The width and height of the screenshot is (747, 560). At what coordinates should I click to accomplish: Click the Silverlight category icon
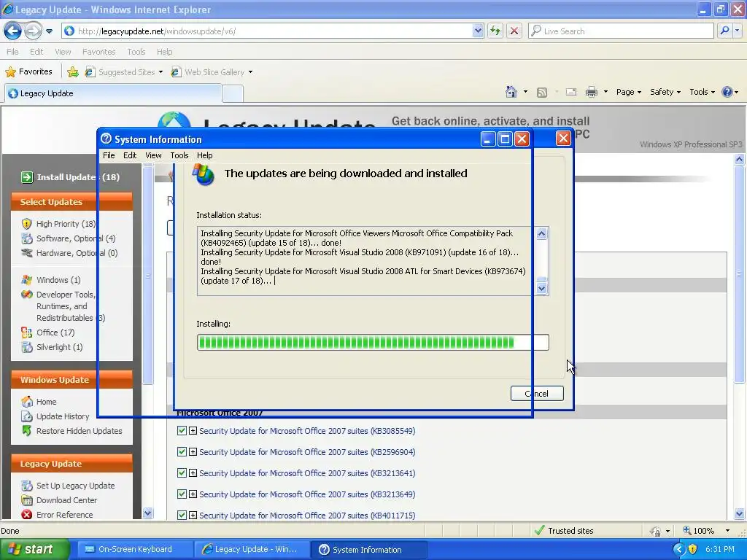[27, 347]
